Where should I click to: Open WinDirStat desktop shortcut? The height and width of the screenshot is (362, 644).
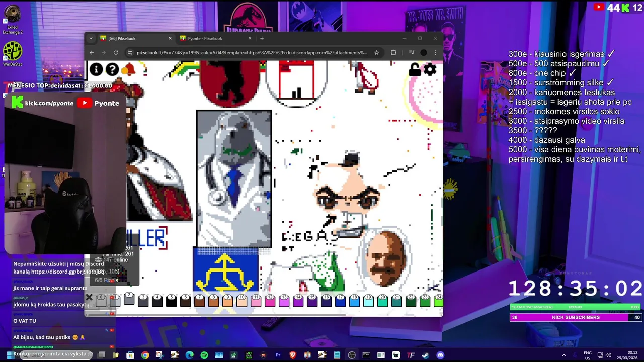pos(12,54)
